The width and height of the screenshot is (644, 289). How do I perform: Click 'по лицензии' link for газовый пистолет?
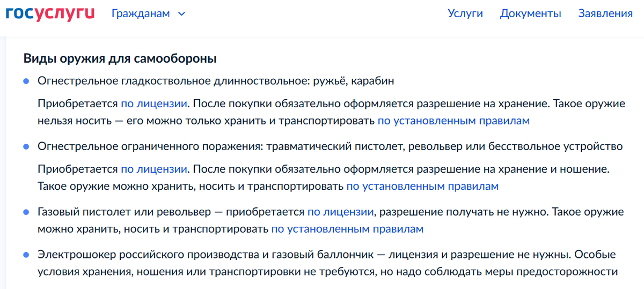tap(340, 212)
